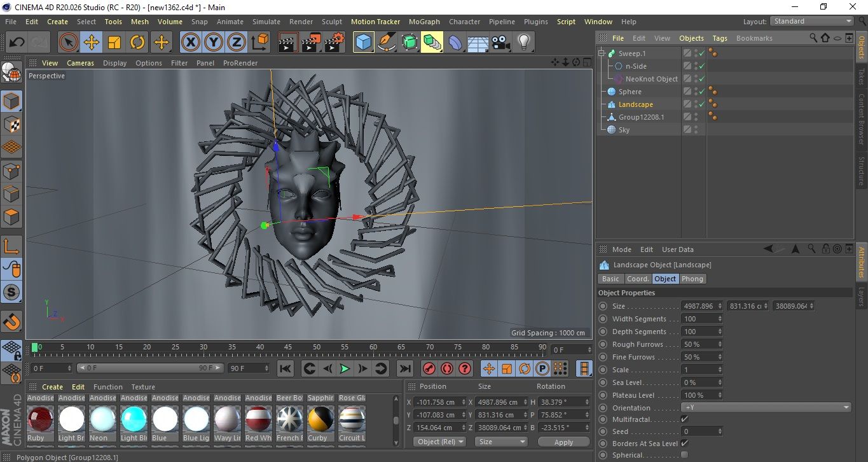Viewport: 868px width, 462px height.
Task: Click Rough Furrows stepper arrows
Action: coord(720,344)
